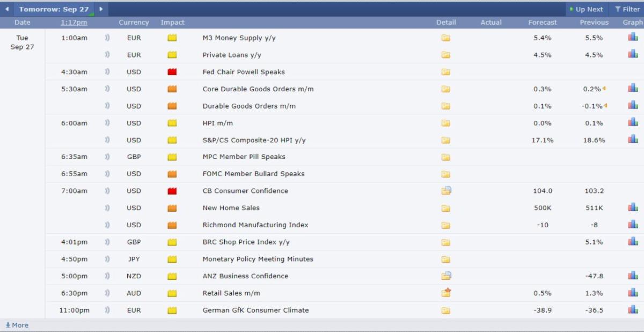The height and width of the screenshot is (332, 644).
Task: Open detail folder for HPI m/m
Action: [x=445, y=123]
